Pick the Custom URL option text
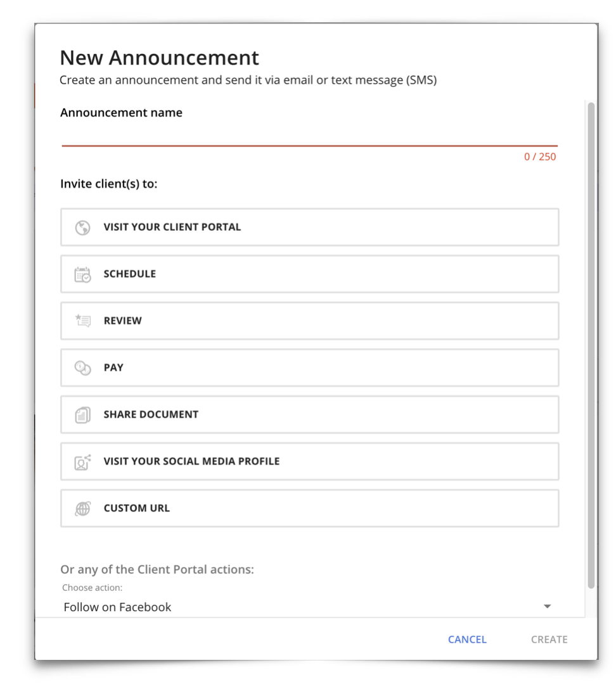The image size is (616, 696). [x=137, y=508]
